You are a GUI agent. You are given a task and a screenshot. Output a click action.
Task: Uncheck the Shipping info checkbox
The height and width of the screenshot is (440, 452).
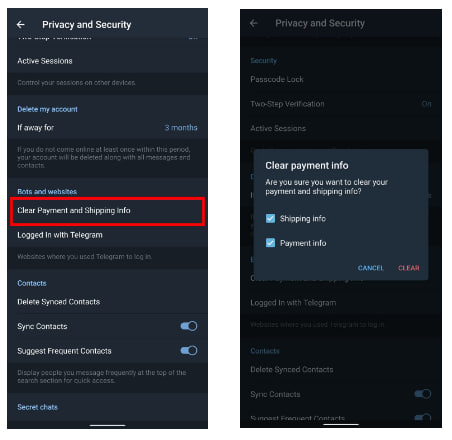pos(270,219)
